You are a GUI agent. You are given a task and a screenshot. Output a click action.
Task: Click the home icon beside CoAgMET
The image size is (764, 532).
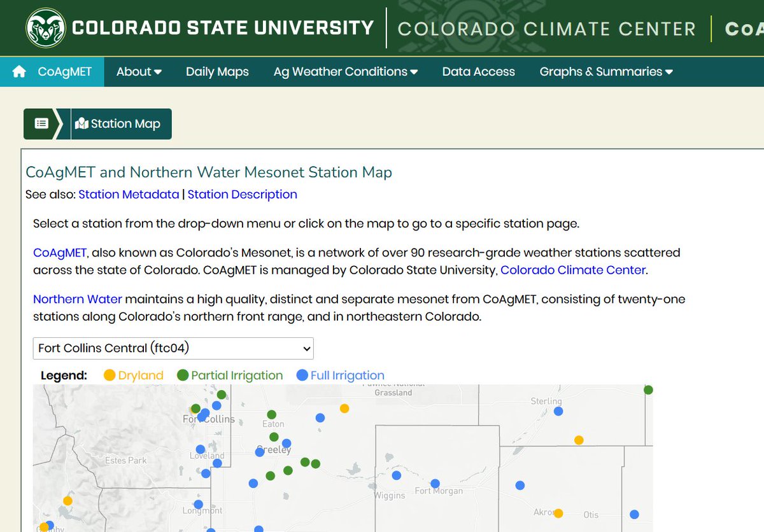tap(19, 72)
